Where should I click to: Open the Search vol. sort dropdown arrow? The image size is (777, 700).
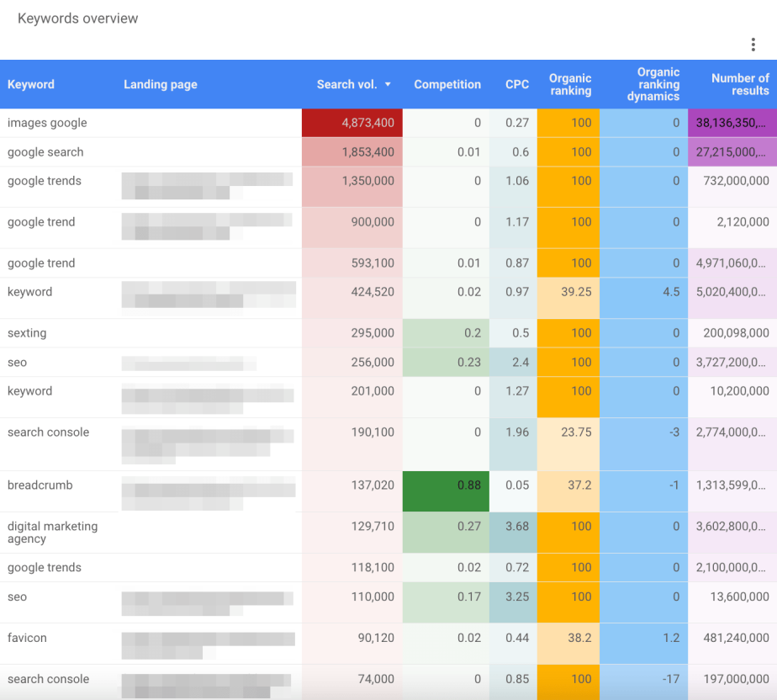coord(387,84)
